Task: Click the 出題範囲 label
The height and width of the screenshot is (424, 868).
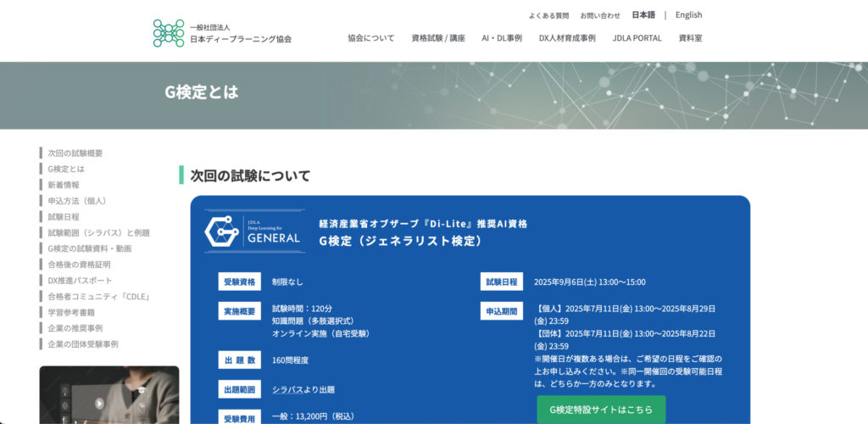Action: (240, 389)
